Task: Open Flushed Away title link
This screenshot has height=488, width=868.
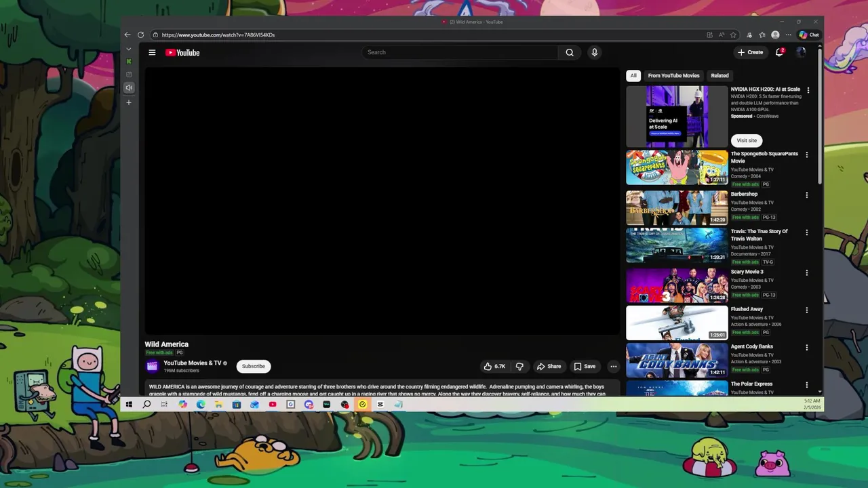Action: 747,309
